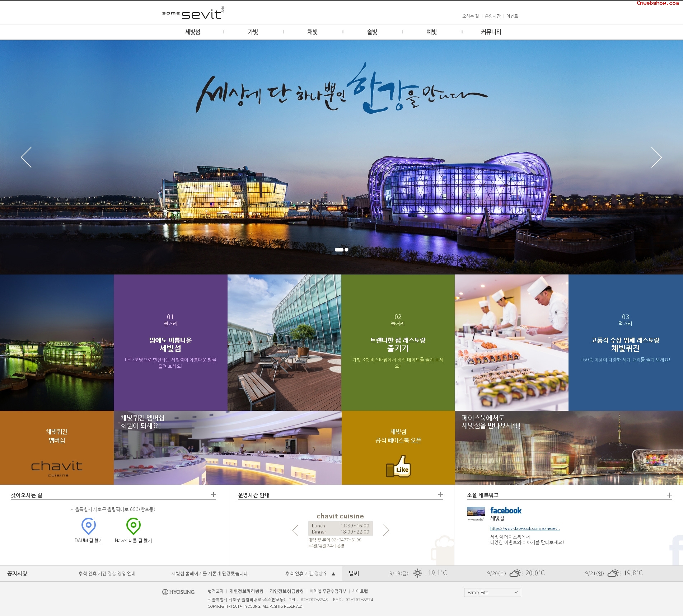Open the facebook.com/somesevit link
This screenshot has width=683, height=616.
click(525, 528)
